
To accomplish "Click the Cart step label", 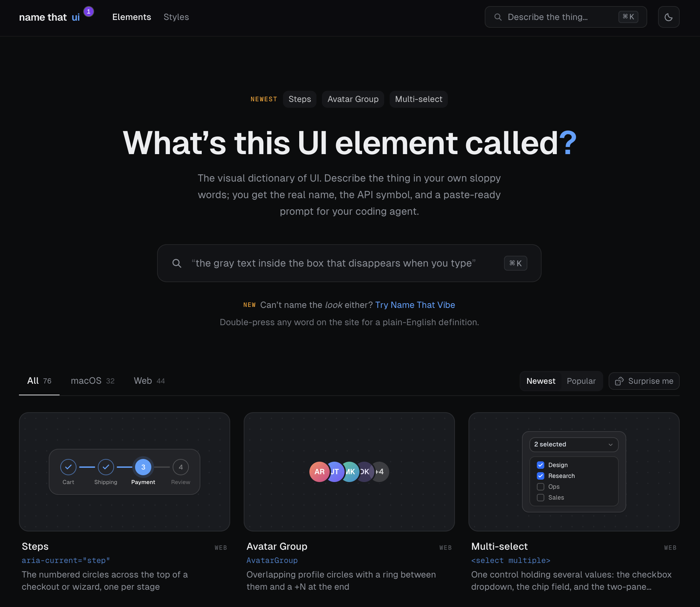I will pos(68,482).
